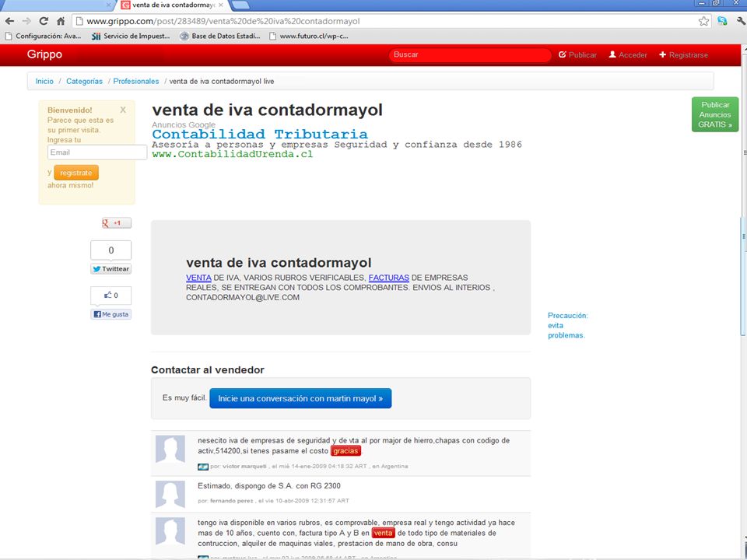Click the browser forward arrow
The height and width of the screenshot is (560, 747).
pyautogui.click(x=26, y=21)
